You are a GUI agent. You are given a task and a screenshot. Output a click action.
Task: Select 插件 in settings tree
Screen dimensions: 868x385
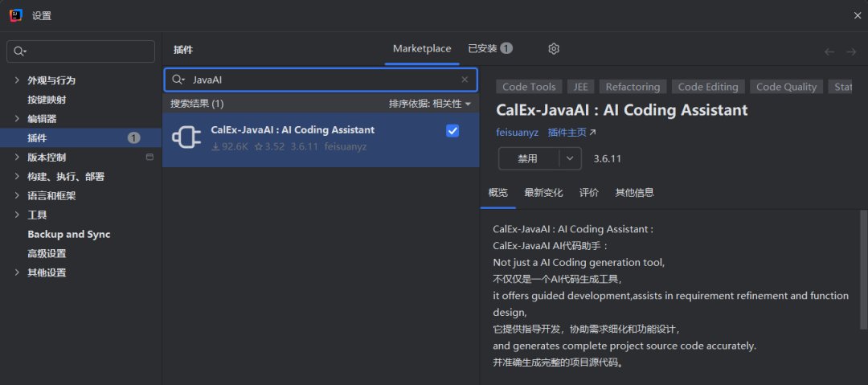81,138
